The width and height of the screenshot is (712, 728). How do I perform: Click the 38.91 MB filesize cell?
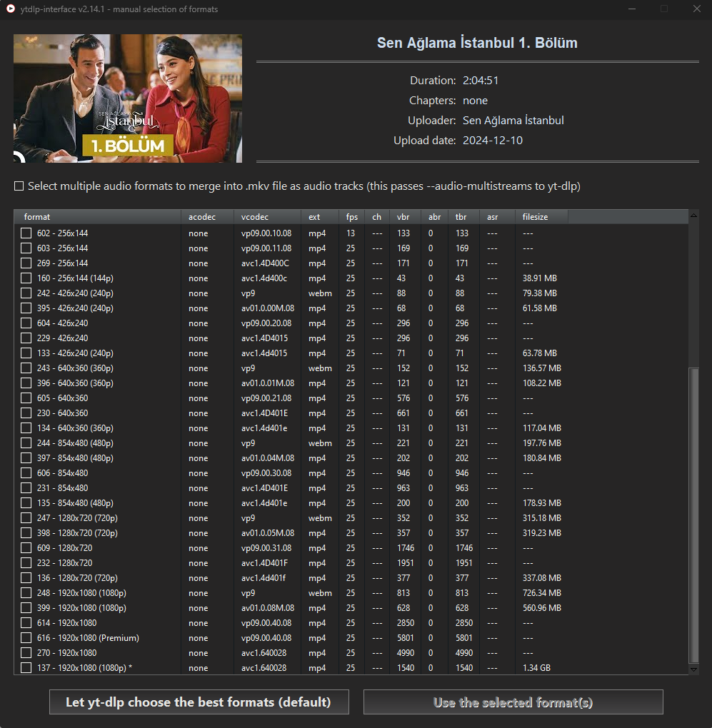tap(539, 278)
